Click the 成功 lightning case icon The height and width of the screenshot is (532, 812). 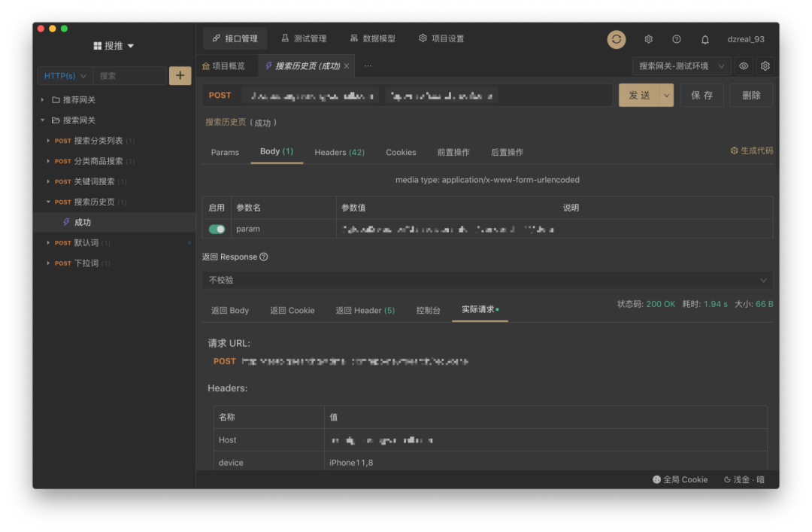[x=66, y=223]
